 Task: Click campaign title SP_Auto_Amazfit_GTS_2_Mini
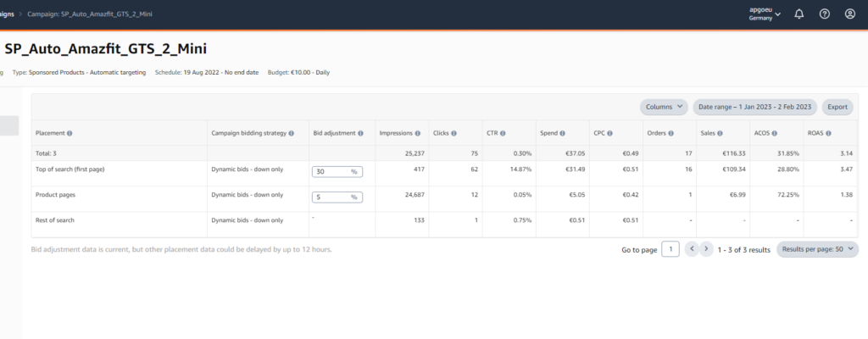point(106,49)
